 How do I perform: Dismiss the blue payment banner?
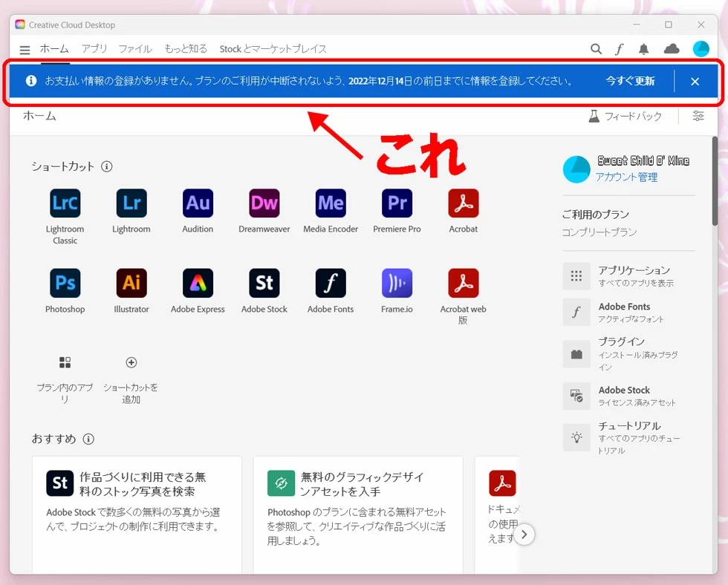tap(695, 82)
